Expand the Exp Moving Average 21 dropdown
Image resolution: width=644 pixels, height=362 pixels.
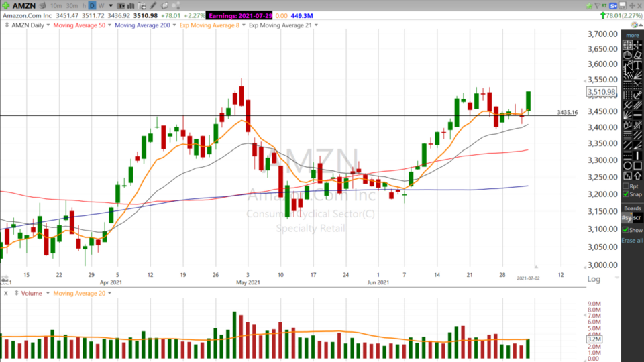point(316,25)
